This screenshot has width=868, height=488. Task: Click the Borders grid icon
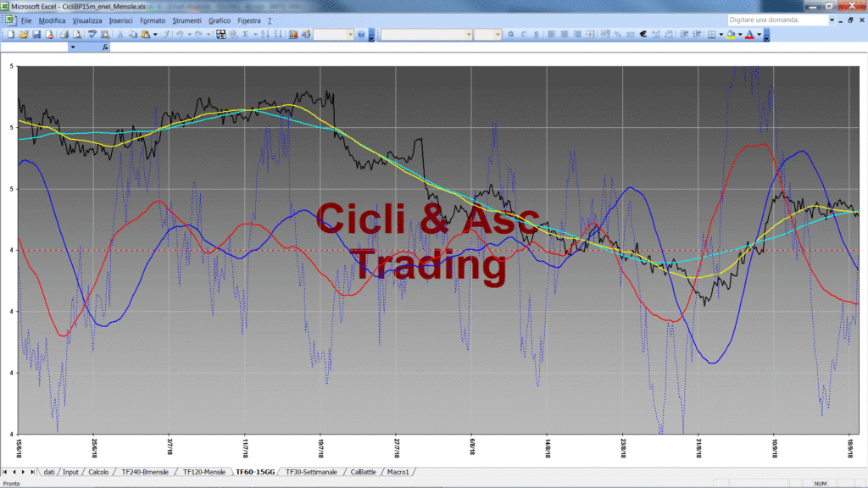(712, 34)
